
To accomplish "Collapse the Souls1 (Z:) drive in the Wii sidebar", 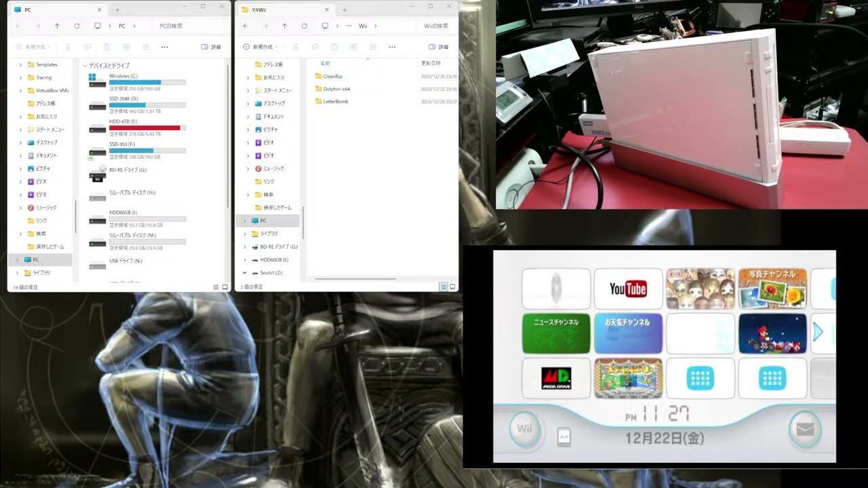I will coord(245,272).
